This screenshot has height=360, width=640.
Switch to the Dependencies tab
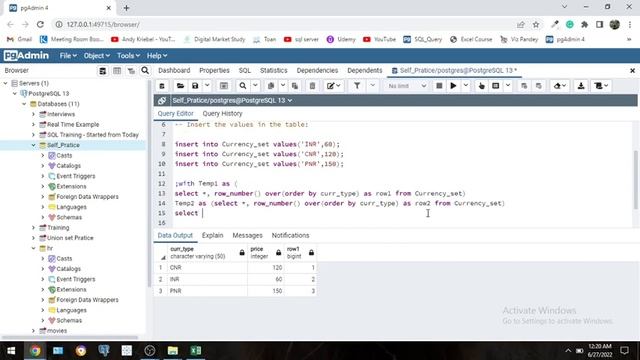point(317,71)
